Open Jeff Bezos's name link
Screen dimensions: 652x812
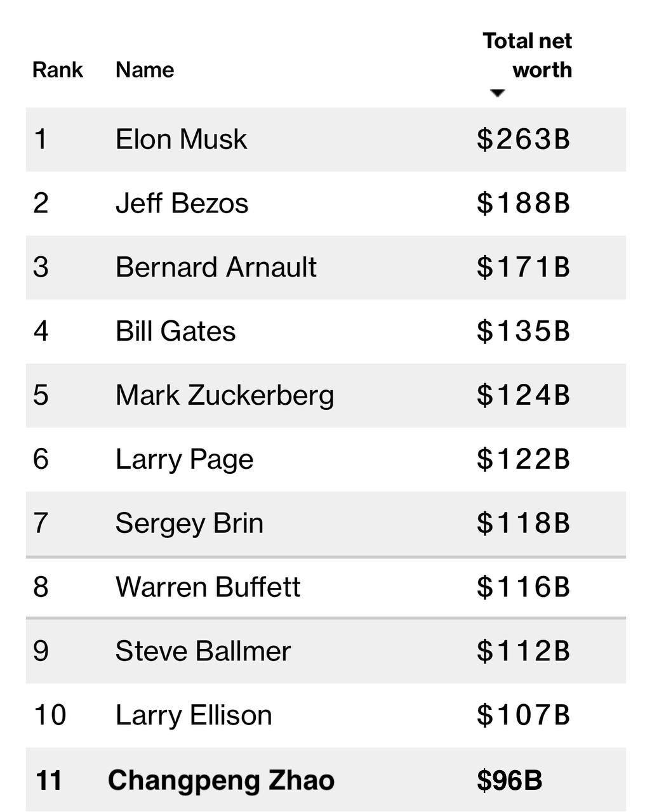click(x=182, y=203)
